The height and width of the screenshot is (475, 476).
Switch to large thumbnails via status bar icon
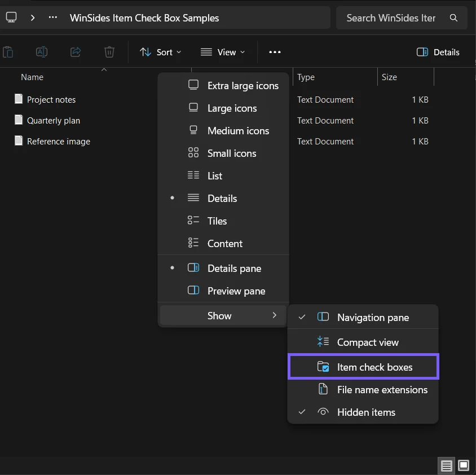point(463,465)
